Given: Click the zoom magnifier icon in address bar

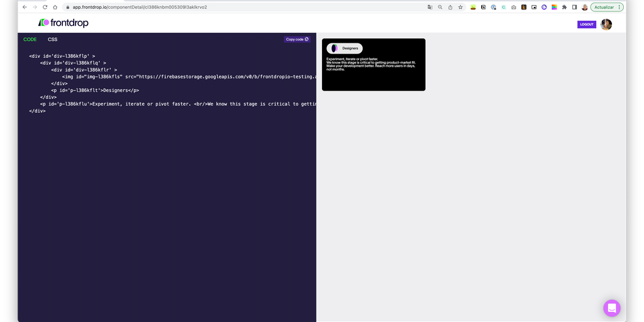Looking at the screenshot, I should (x=440, y=7).
